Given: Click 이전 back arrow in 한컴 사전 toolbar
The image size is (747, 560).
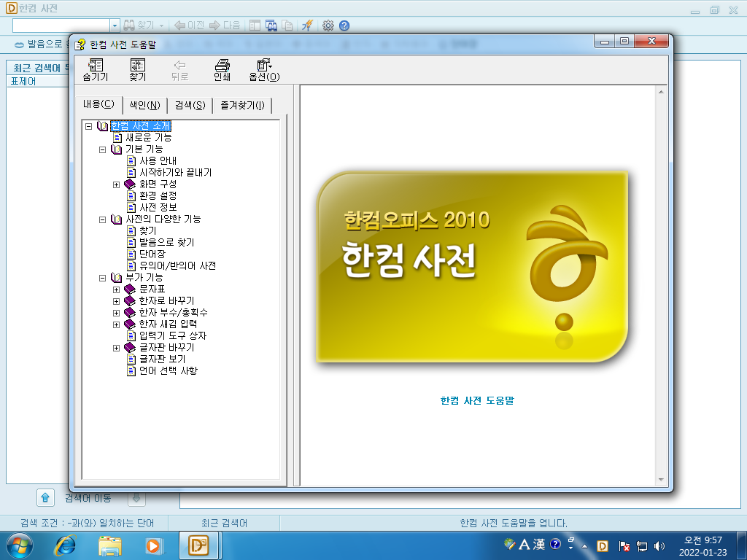Looking at the screenshot, I should [x=189, y=26].
